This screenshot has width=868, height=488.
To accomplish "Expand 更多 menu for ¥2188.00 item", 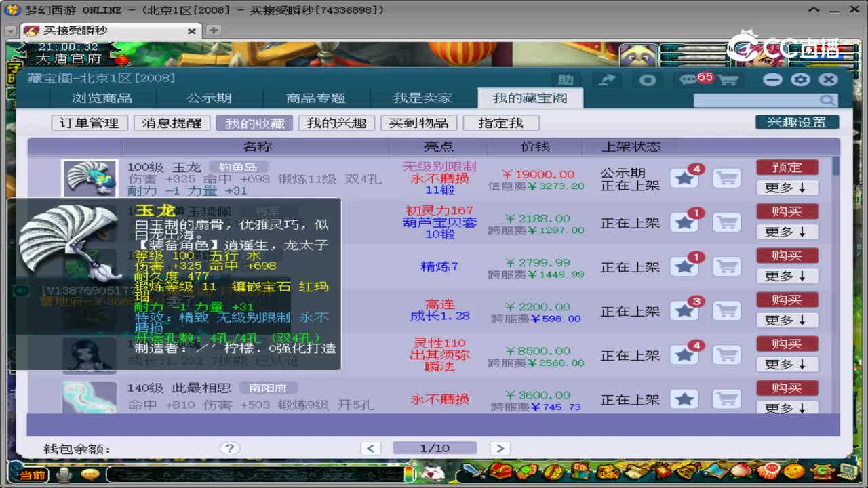I will click(787, 231).
